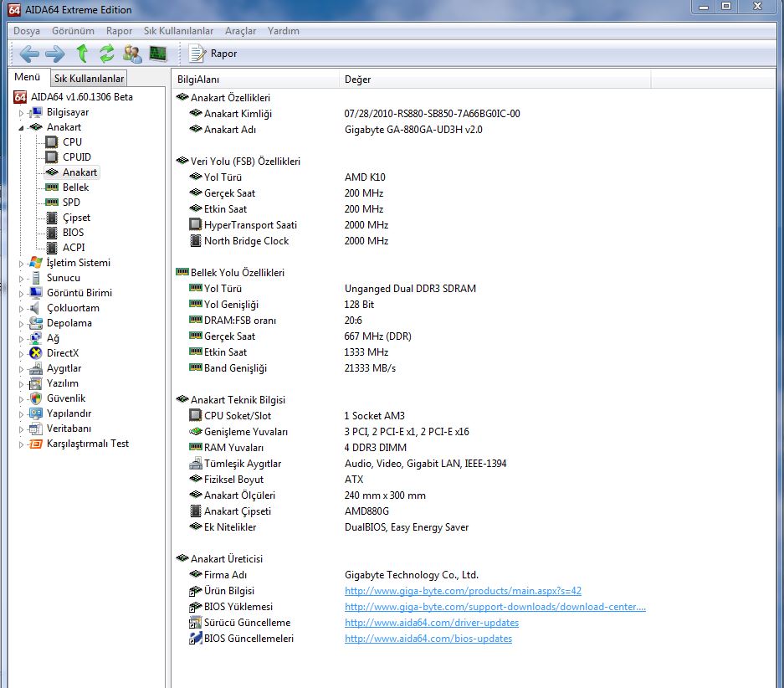
Task: Click the CPU chip icon in tree
Action: tap(52, 142)
